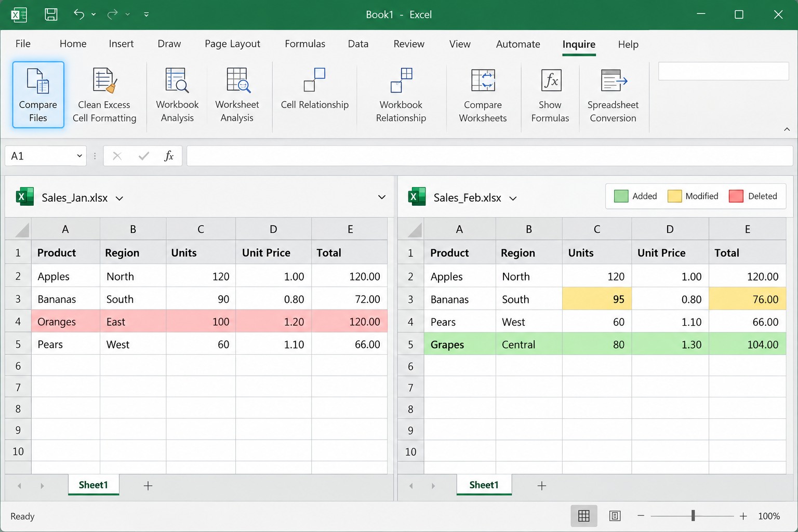The image size is (798, 532).
Task: Open Undo history dropdown arrow
Action: point(94,15)
